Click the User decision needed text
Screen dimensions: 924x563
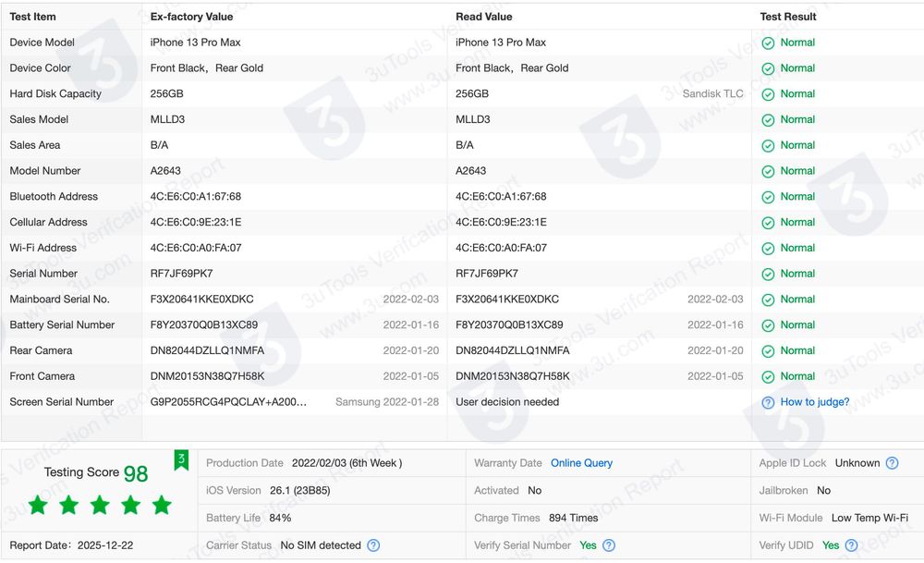[x=507, y=401]
